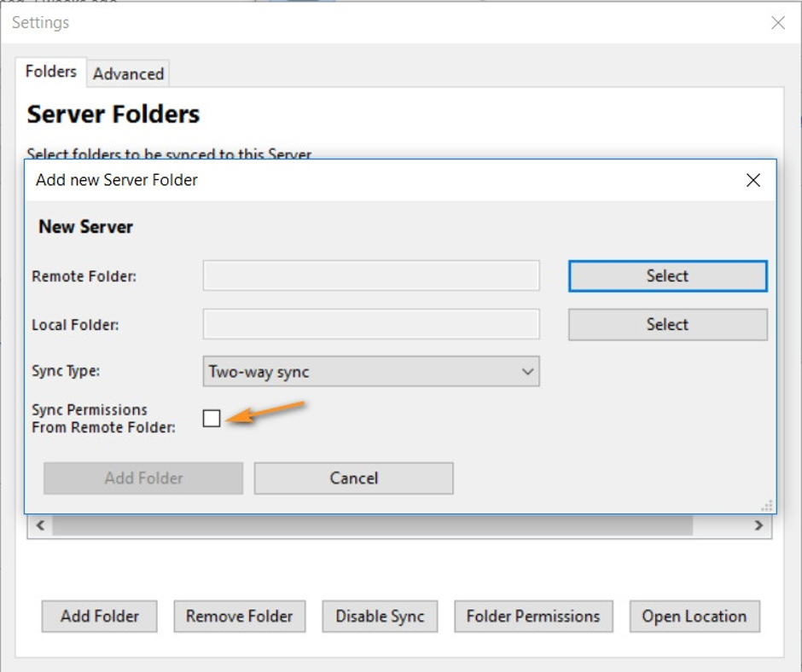Click the horizontal scrollbar right arrow
The width and height of the screenshot is (802, 672).
tap(758, 525)
